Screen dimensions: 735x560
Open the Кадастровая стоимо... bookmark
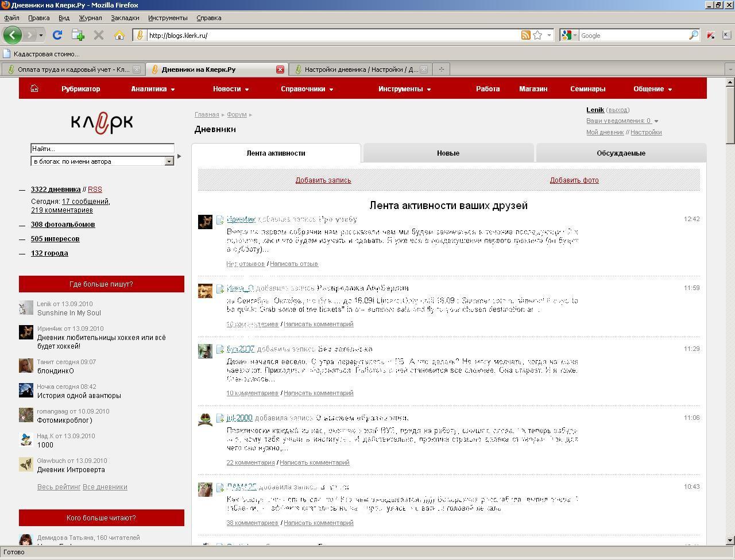tap(41, 54)
